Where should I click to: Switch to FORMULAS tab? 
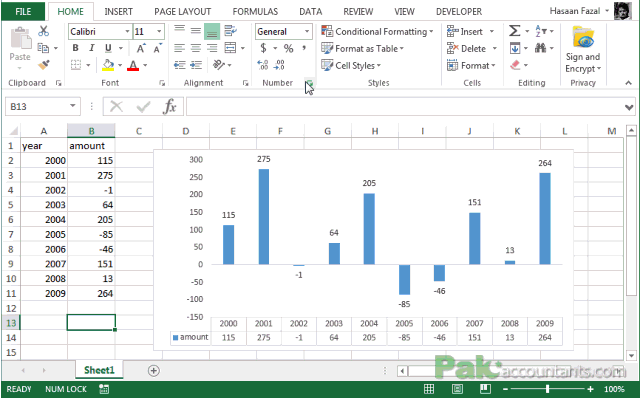pyautogui.click(x=255, y=11)
